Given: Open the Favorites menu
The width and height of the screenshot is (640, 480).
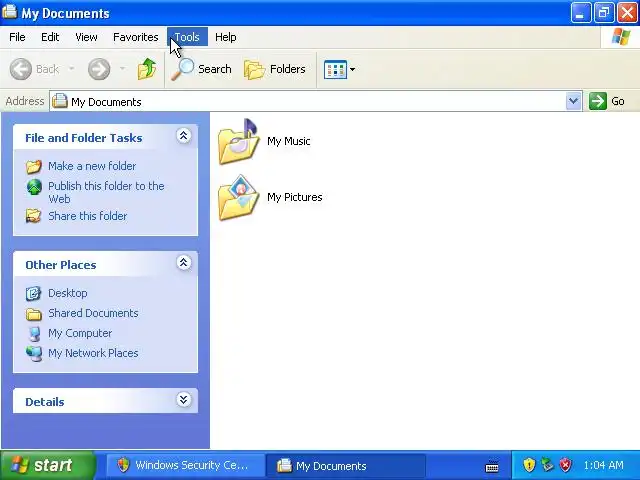Looking at the screenshot, I should 136,37.
